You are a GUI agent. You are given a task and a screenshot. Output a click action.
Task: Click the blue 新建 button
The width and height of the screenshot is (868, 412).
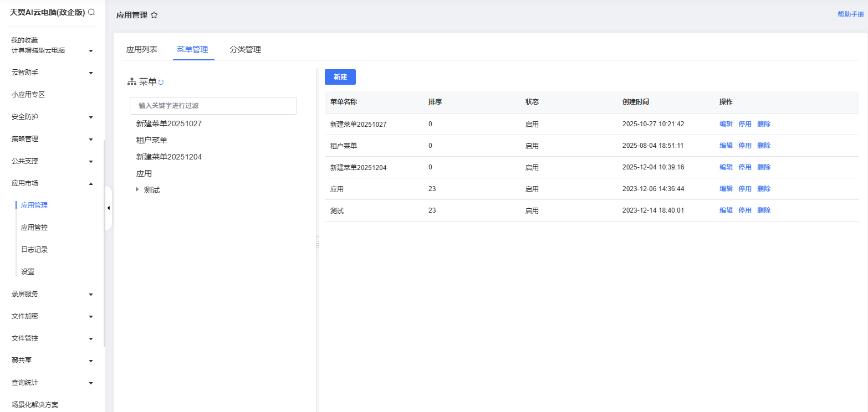(340, 77)
